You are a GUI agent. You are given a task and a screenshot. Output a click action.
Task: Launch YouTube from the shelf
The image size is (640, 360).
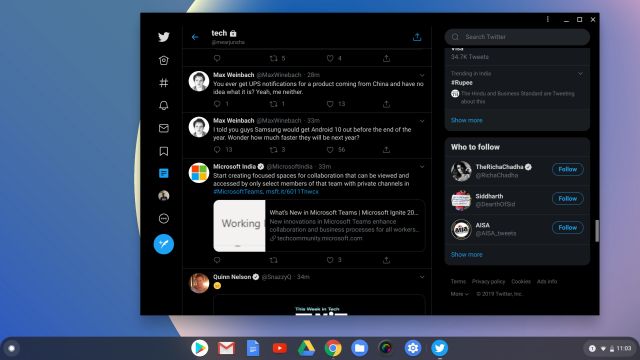click(x=280, y=348)
